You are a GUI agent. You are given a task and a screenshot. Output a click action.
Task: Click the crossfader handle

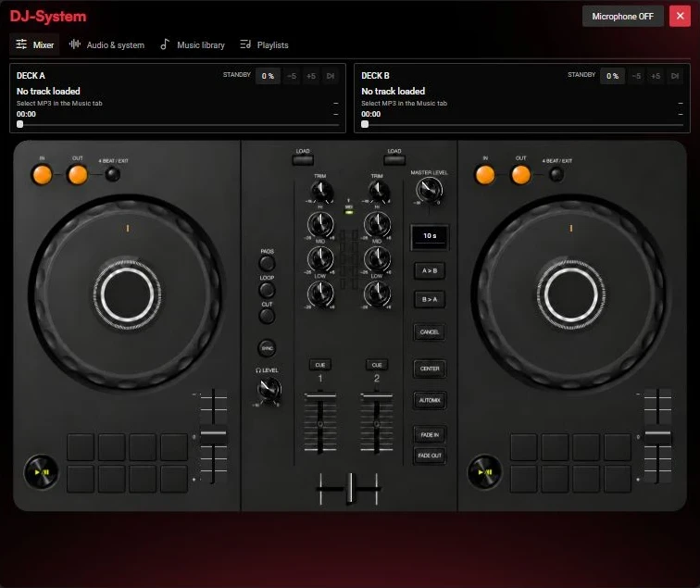pyautogui.click(x=350, y=489)
